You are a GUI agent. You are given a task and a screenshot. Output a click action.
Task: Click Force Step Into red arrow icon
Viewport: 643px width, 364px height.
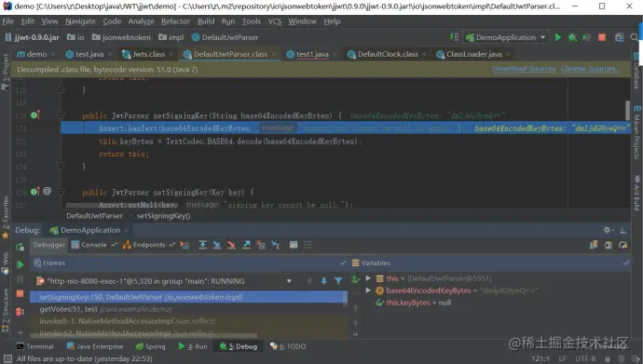pyautogui.click(x=231, y=245)
